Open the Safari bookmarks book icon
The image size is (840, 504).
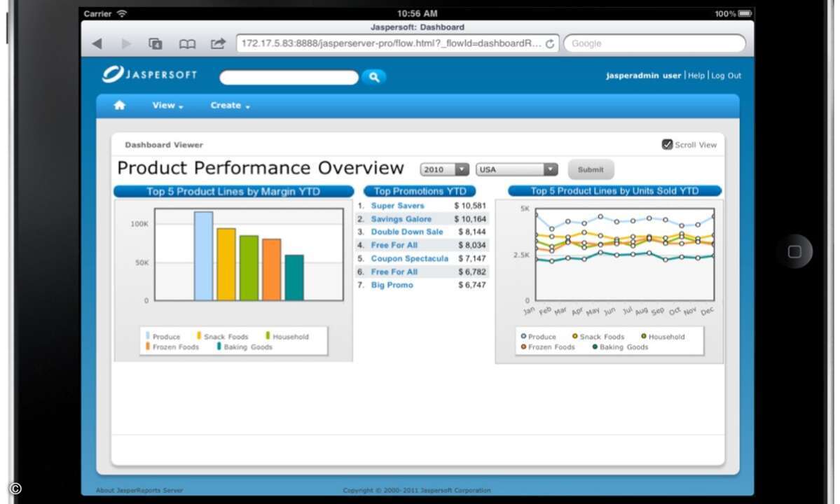187,44
